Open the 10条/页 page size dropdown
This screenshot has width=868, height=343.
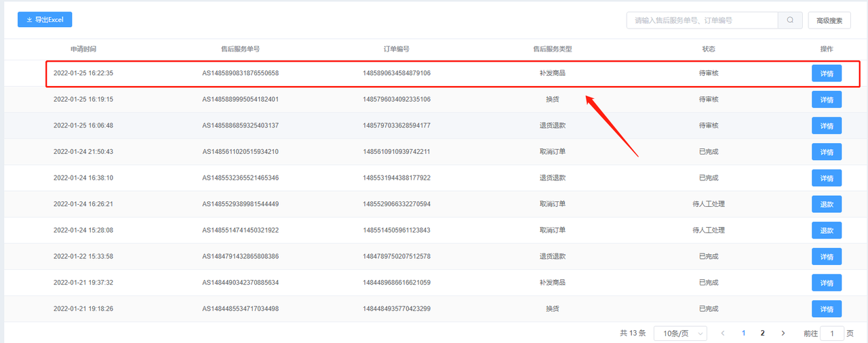[680, 334]
